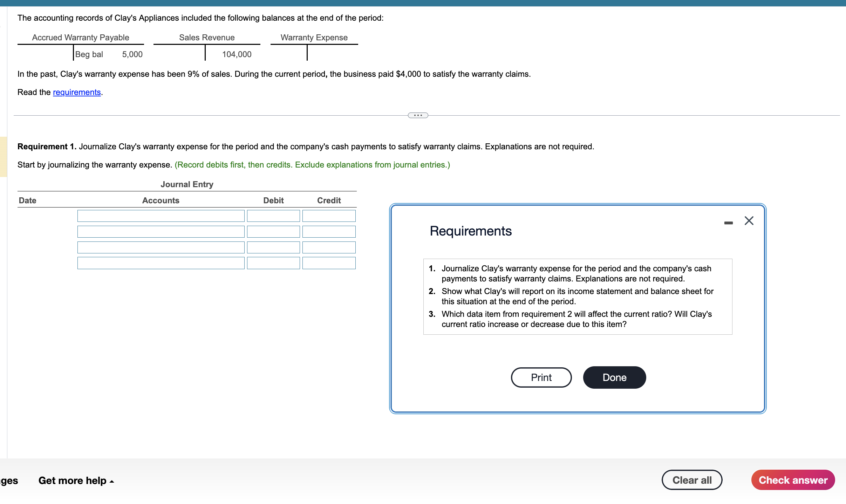The image size is (846, 504).
Task: Collapse the Get more help menu
Action: coord(76,480)
